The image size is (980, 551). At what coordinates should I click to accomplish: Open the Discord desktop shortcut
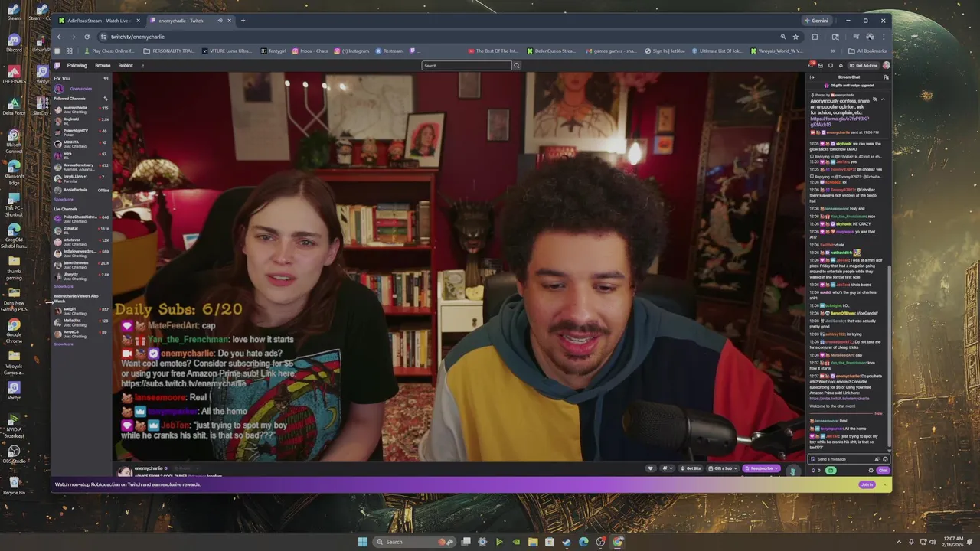(x=14, y=43)
